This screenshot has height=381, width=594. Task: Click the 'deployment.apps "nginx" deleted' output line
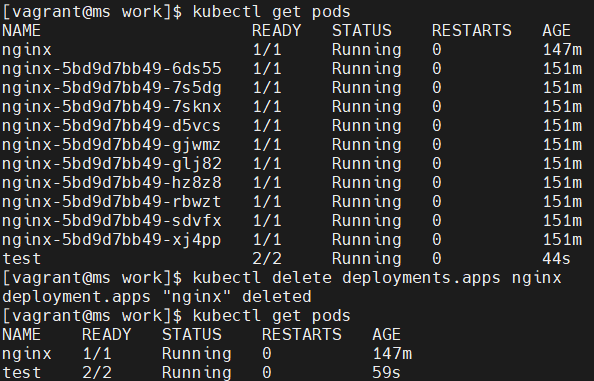point(157,297)
